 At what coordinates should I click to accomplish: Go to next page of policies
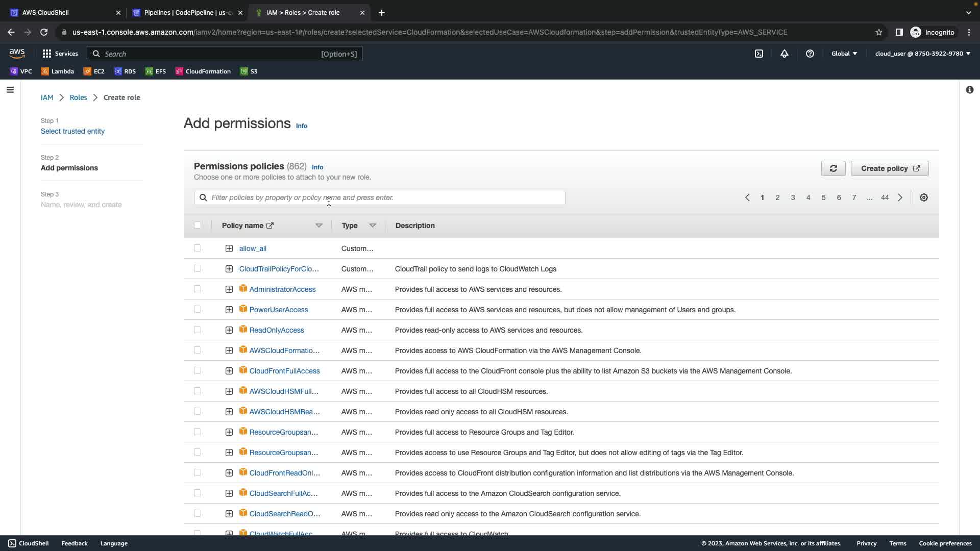pos(900,197)
